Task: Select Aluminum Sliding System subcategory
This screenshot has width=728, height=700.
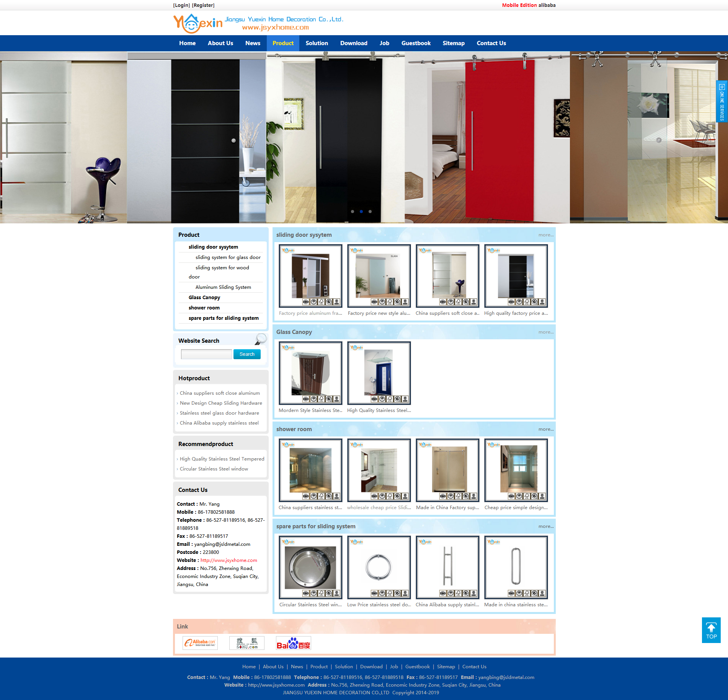Action: tap(223, 287)
